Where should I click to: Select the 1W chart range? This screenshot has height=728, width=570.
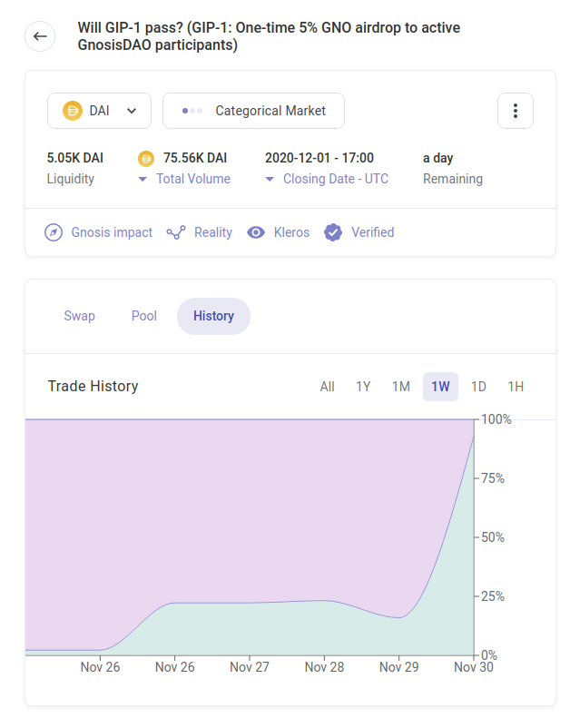click(x=440, y=387)
